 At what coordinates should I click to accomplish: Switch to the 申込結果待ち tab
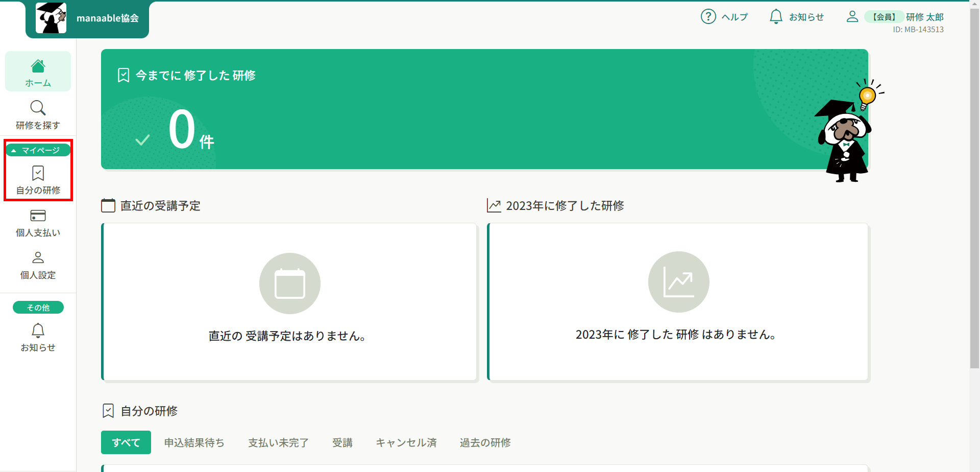(x=194, y=442)
